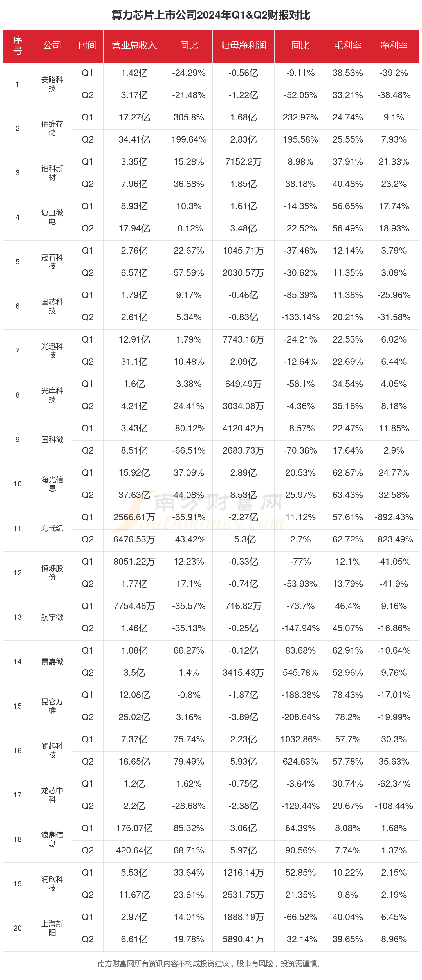Click 龙芯中科 Q2 net margin -108.44%

coord(394,806)
